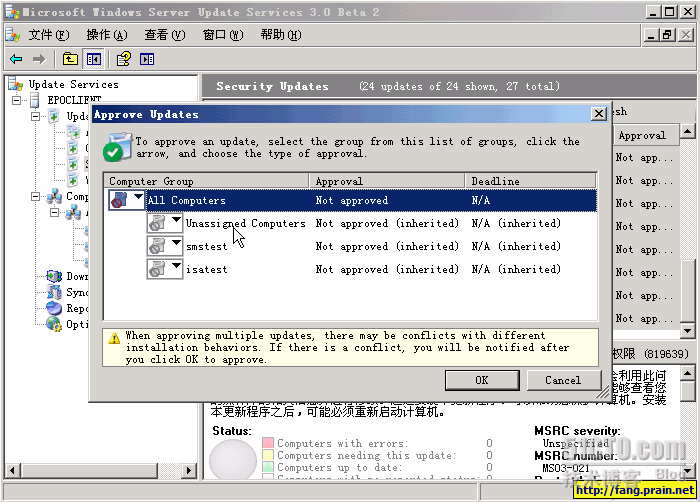Click the MMC console icon in title bar
The width and height of the screenshot is (700, 502).
(12, 12)
